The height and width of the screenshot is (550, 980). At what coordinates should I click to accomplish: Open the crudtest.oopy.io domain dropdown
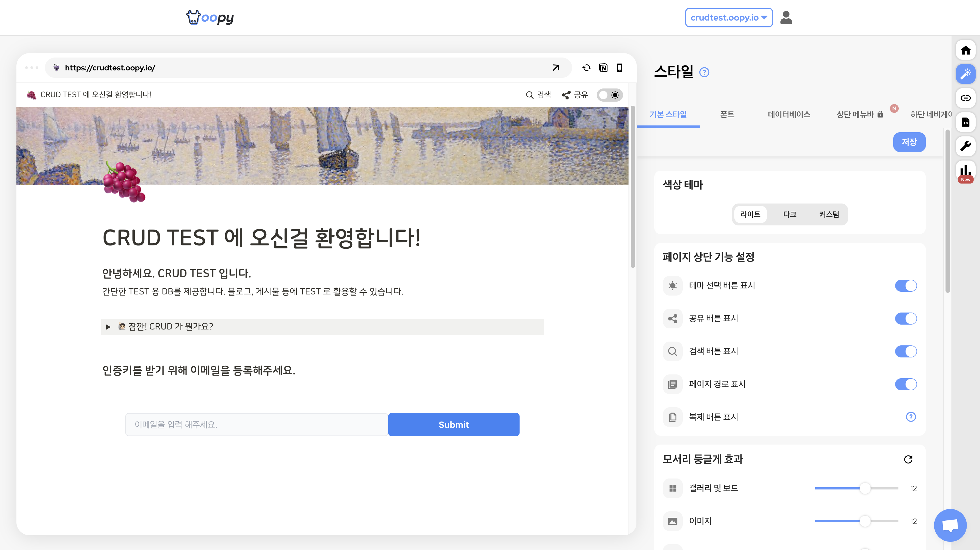point(728,18)
